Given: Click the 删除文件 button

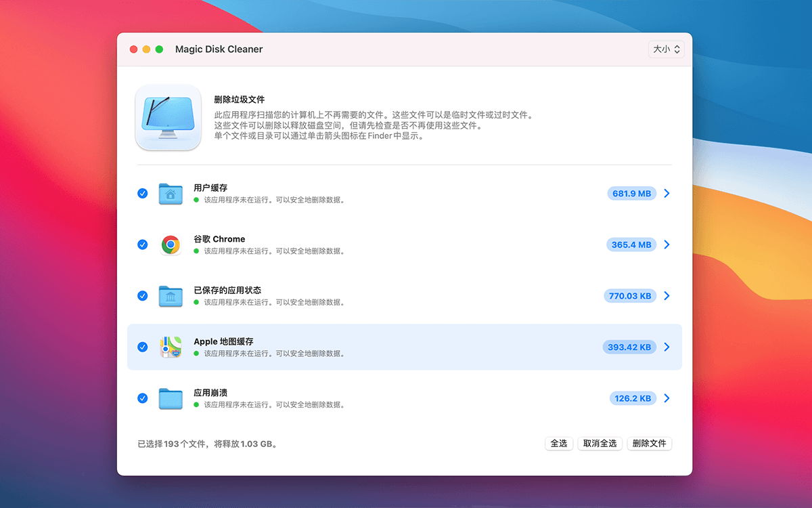Looking at the screenshot, I should (x=650, y=444).
